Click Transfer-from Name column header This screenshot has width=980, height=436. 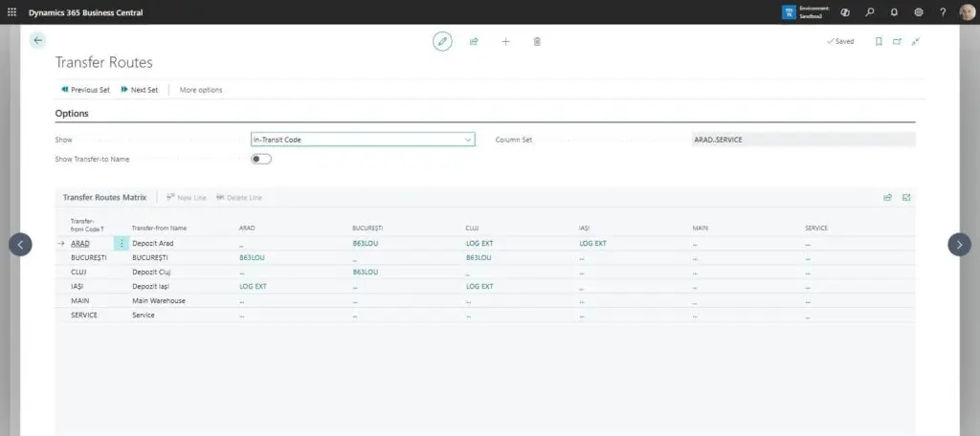[x=160, y=228]
